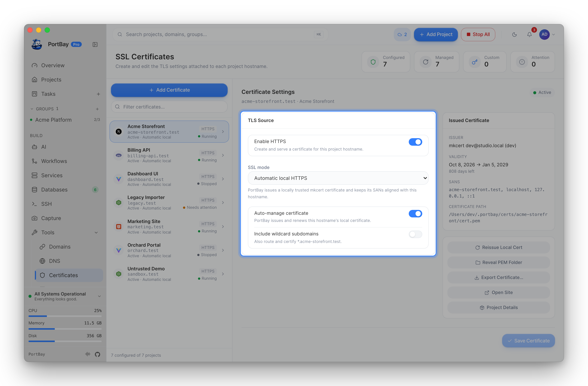Click the Stop All button

pos(478,34)
